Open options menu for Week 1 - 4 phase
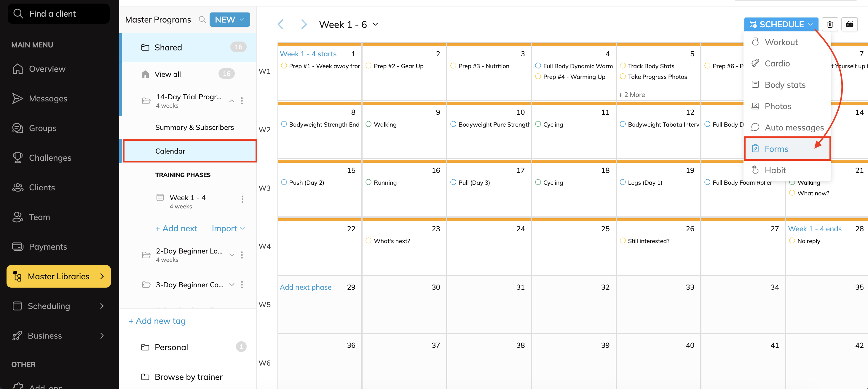The width and height of the screenshot is (868, 389). [242, 199]
